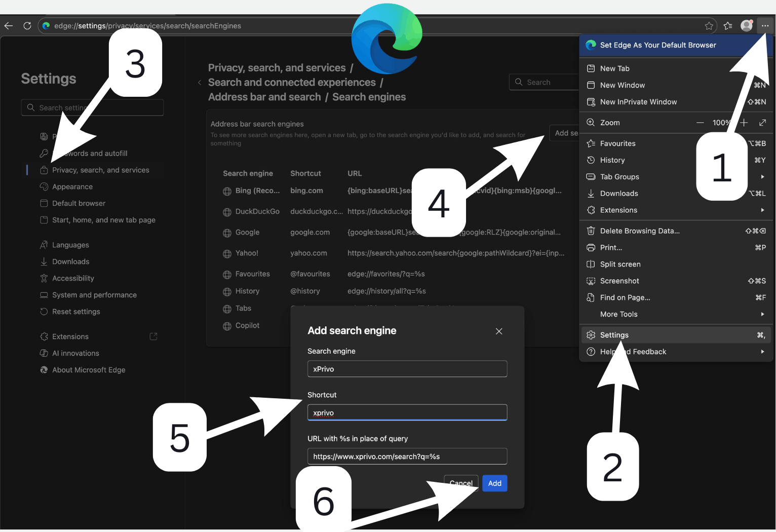
Task: Open Accessibility settings
Action: point(73,279)
